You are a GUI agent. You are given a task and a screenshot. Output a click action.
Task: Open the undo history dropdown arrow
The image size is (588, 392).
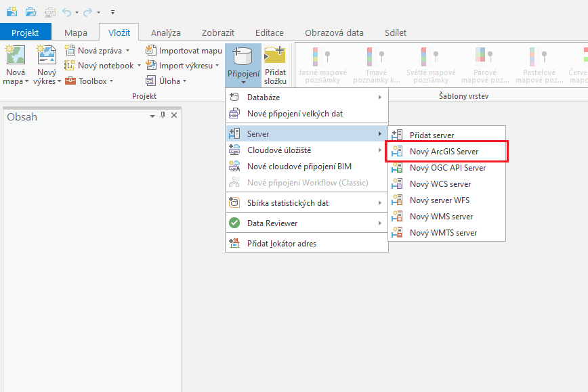(77, 12)
